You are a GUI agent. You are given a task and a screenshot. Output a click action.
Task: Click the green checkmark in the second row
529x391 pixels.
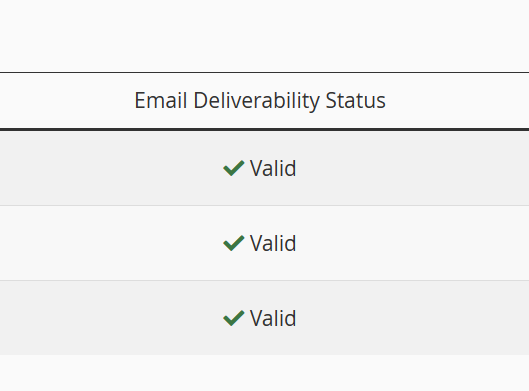(234, 243)
